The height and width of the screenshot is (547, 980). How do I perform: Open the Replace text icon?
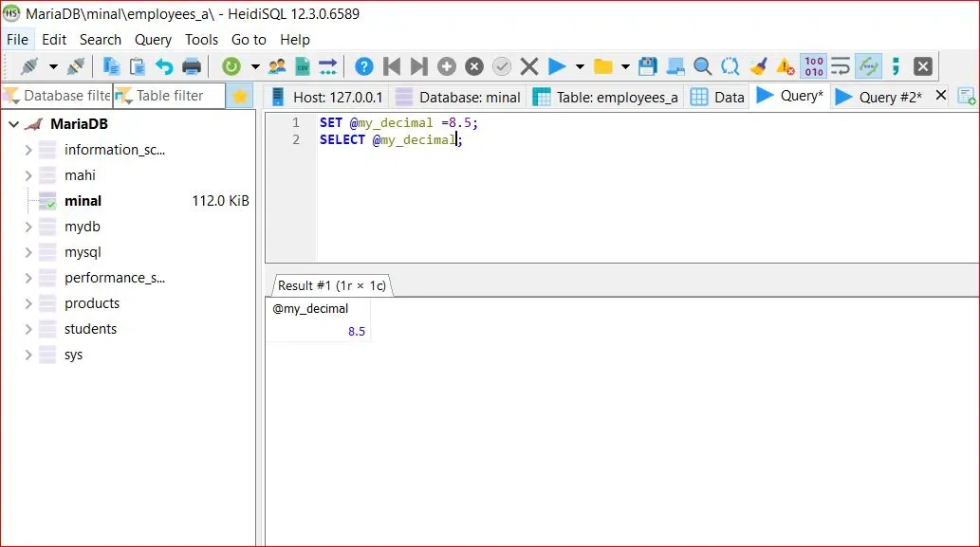click(730, 66)
